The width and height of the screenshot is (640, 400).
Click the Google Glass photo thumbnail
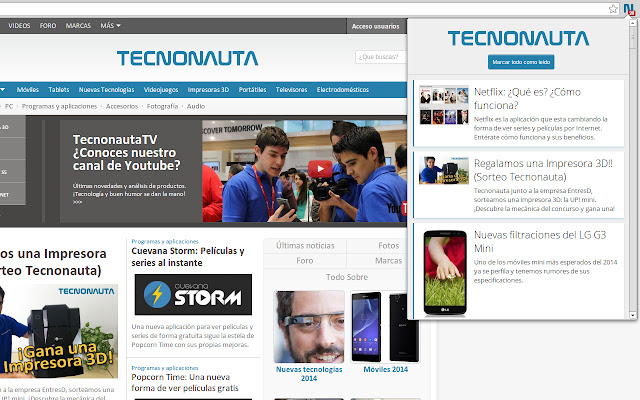coord(309,327)
